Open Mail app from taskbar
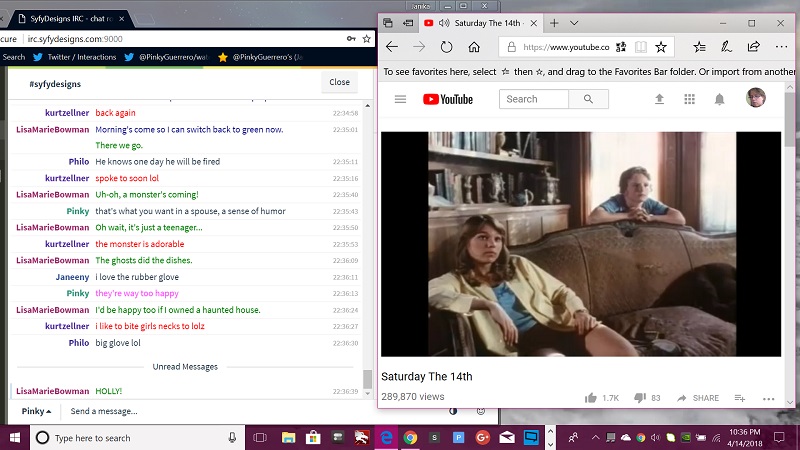 point(507,438)
